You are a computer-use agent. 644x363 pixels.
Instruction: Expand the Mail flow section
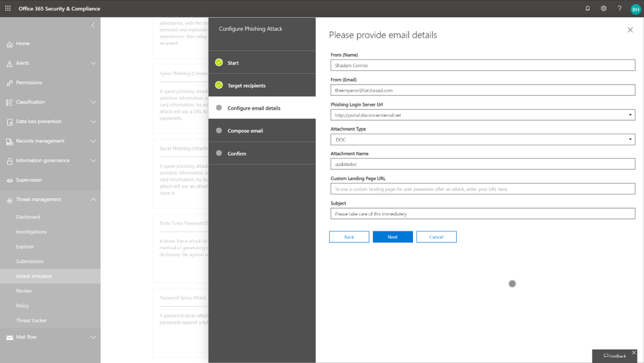93,337
